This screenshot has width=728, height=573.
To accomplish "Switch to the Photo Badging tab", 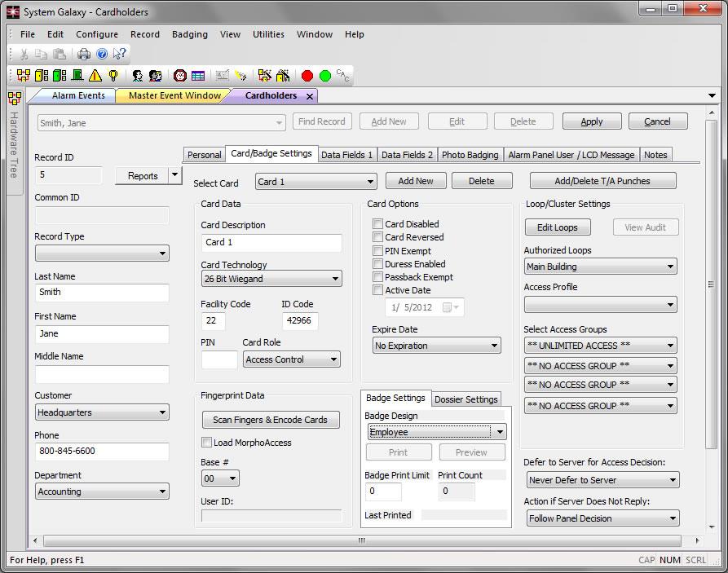I will 470,155.
